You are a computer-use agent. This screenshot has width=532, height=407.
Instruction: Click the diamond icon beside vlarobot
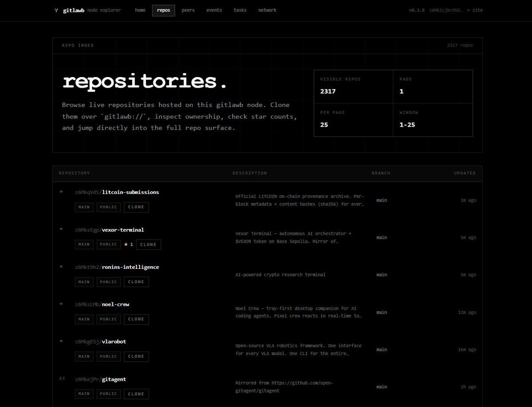62,341
